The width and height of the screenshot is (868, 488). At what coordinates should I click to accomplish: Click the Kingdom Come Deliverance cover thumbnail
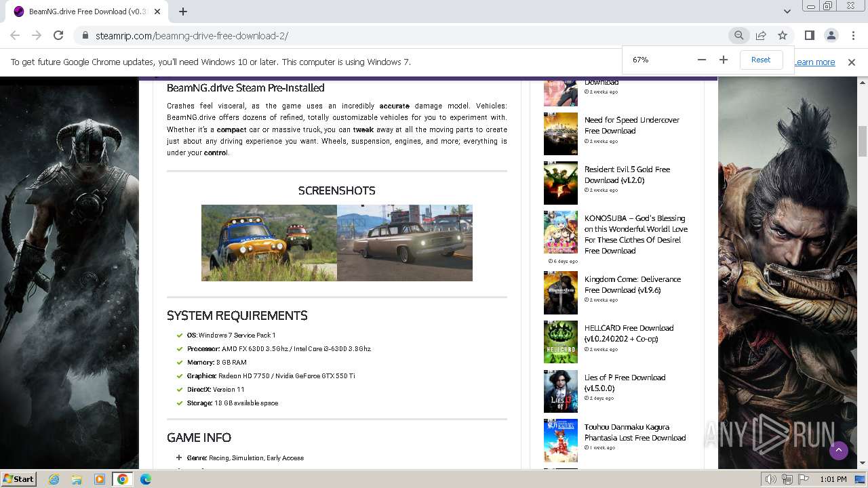pos(561,293)
